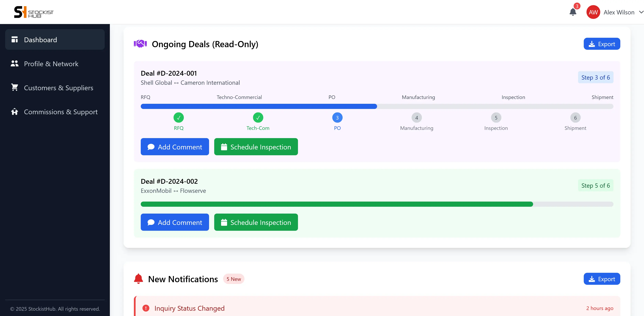Click the AW user avatar
644x316 pixels.
point(593,12)
